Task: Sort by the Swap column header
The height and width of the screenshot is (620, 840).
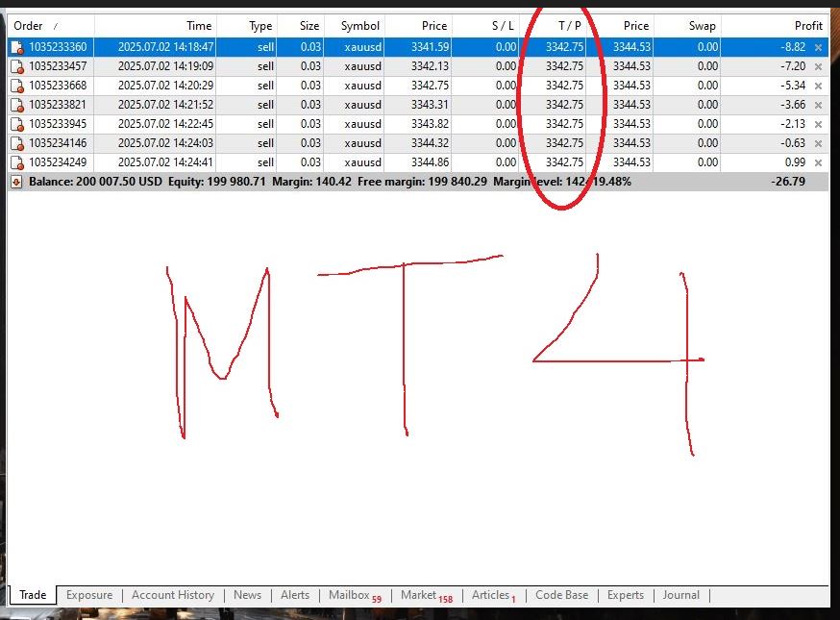Action: point(687,26)
